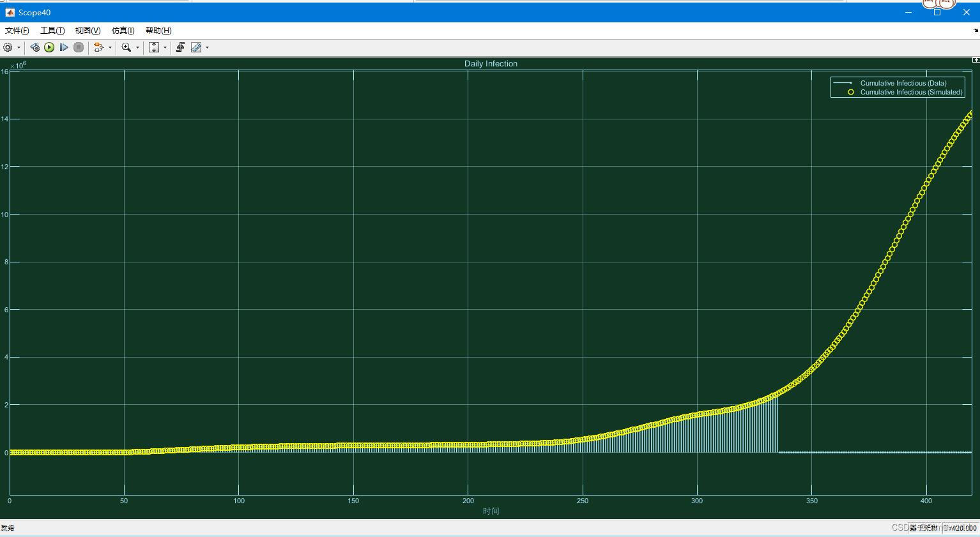Viewport: 980px width, 537px height.
Task: Open the 仿真(I) menu
Action: pos(122,30)
